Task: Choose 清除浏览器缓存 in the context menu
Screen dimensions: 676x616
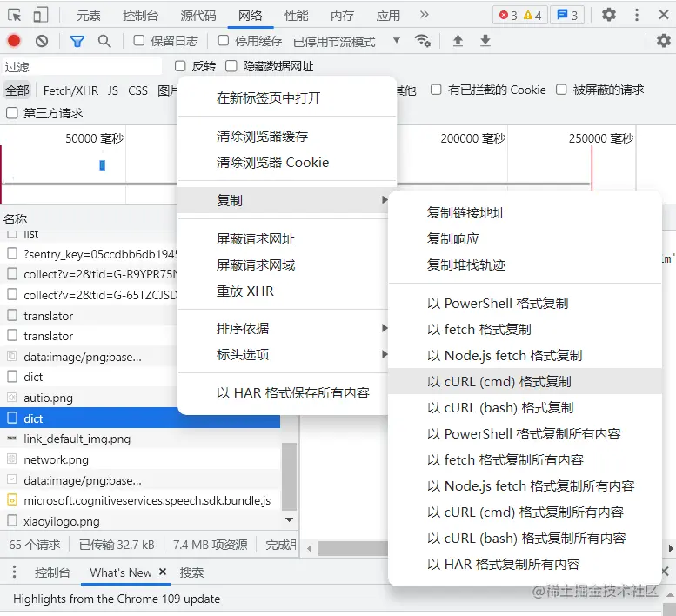Action: [x=287, y=137]
